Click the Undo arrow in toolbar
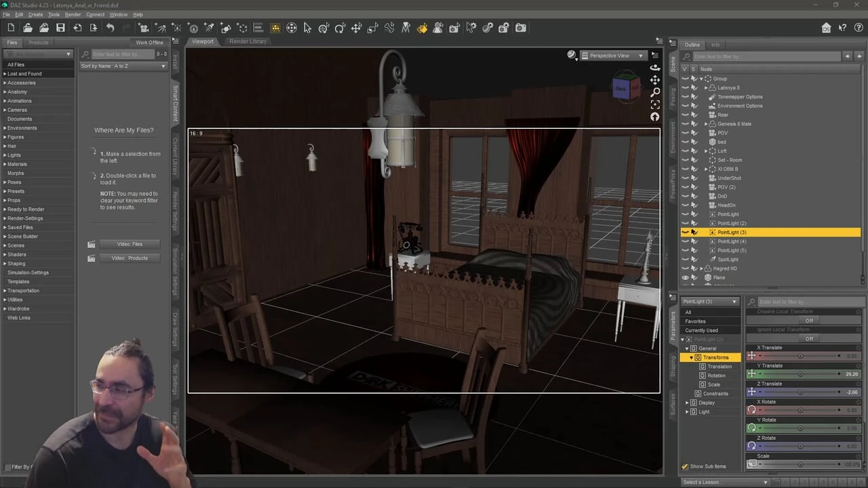 point(110,28)
